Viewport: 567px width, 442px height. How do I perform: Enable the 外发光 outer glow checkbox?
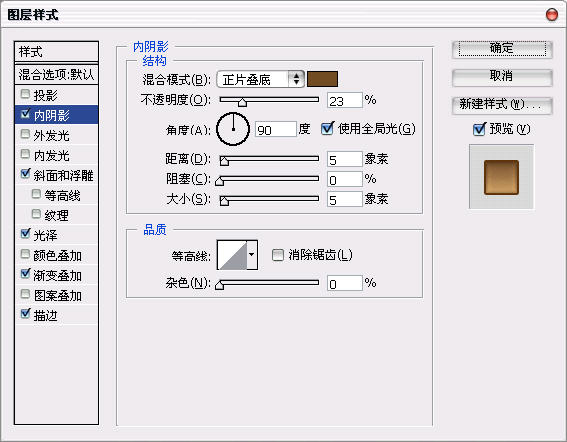coord(25,134)
